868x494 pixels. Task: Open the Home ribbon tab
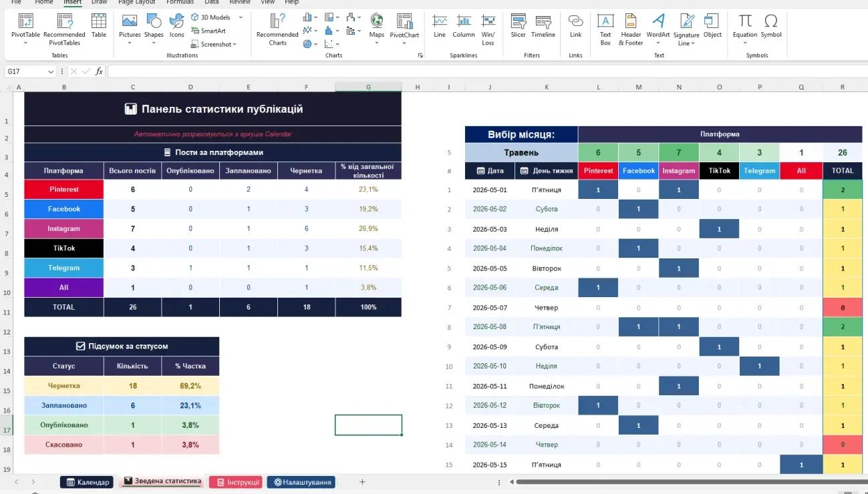44,2
